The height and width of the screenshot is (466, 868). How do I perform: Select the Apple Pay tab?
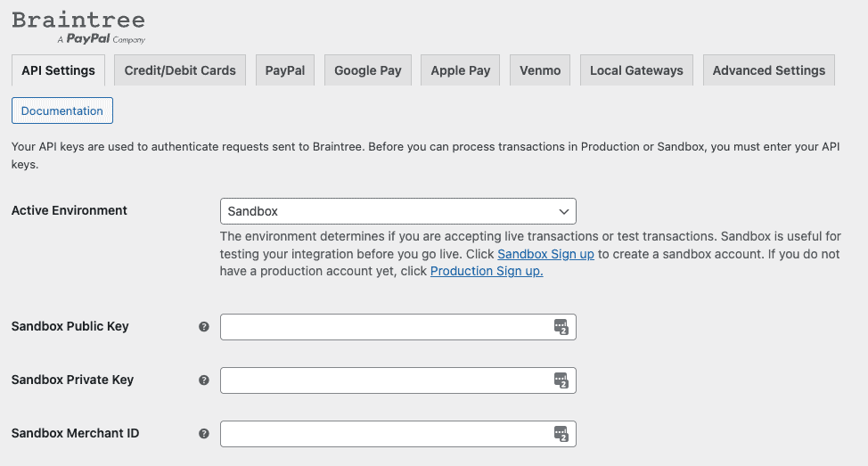coord(461,70)
